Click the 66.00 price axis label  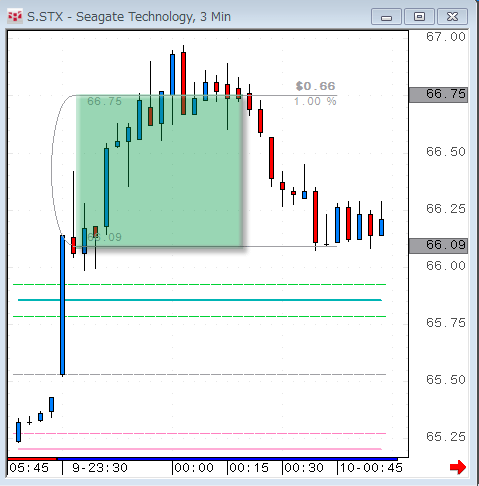pyautogui.click(x=446, y=266)
